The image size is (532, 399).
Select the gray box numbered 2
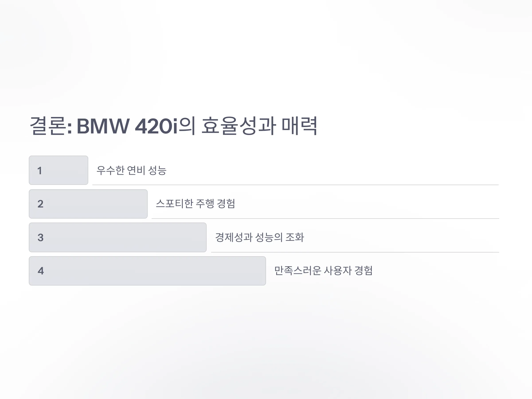(88, 204)
